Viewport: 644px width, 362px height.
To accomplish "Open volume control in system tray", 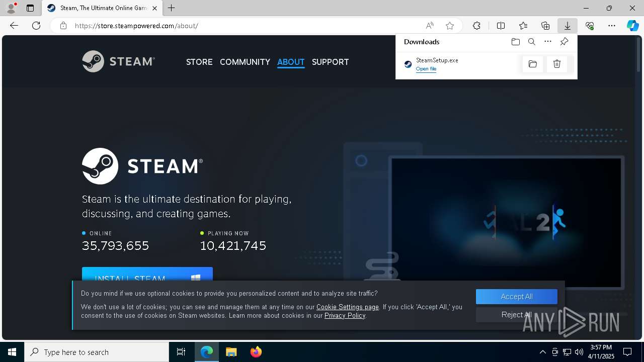I will tap(579, 352).
